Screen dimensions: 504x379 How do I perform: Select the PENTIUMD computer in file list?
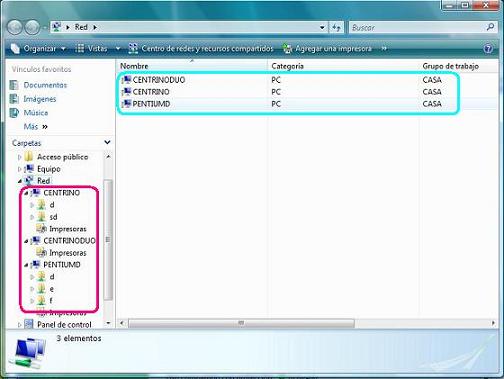click(151, 104)
